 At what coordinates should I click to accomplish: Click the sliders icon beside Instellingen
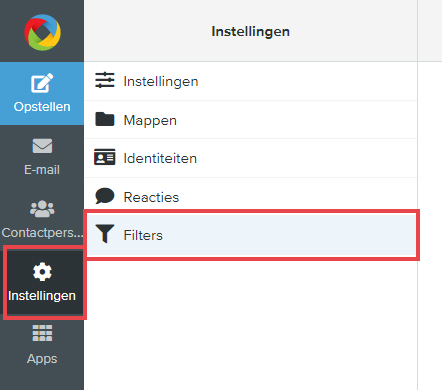pos(105,80)
